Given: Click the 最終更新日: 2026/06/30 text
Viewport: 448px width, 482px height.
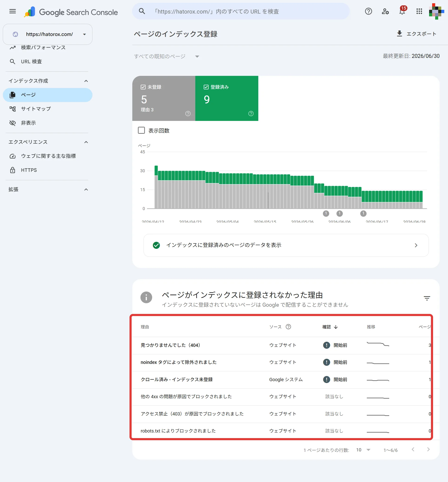Looking at the screenshot, I should [411, 56].
